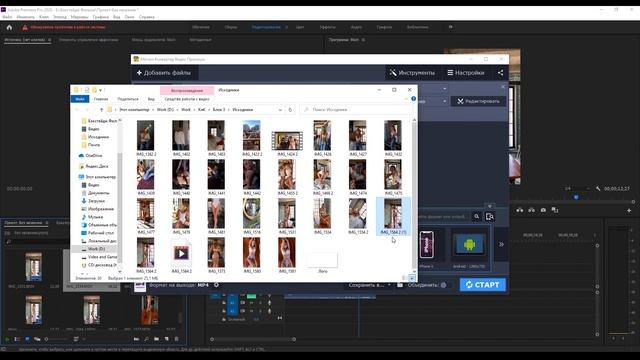Open Program monitor button editor plus icon
The width and height of the screenshot is (640, 360).
629,210
